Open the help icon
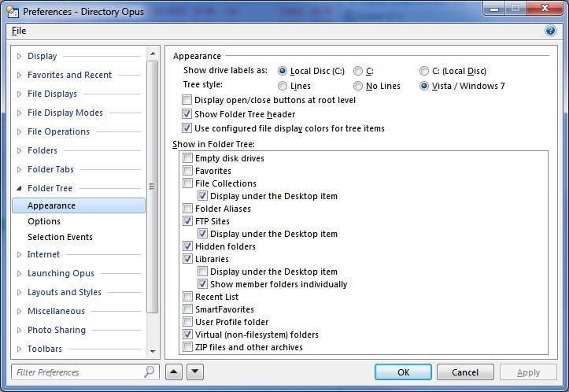Screen dimensions: 569x392 (x=550, y=31)
